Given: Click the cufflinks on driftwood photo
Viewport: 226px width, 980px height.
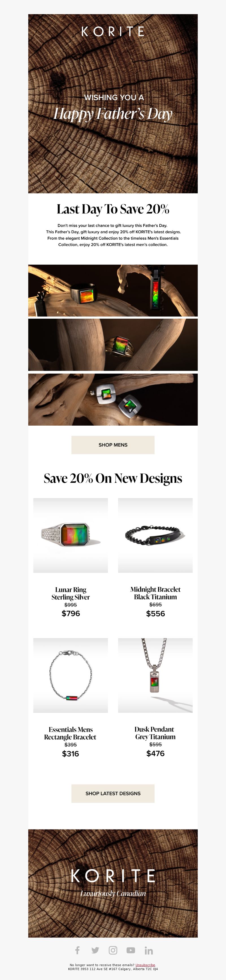Looking at the screenshot, I should [x=113, y=400].
